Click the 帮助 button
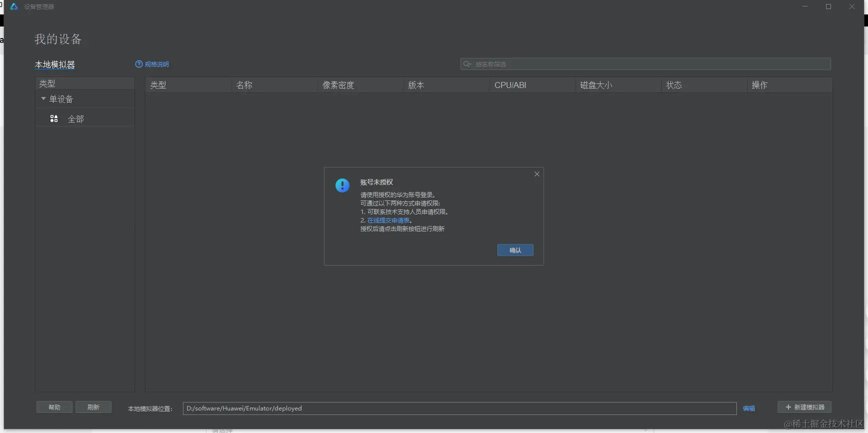This screenshot has height=433, width=868. pyautogui.click(x=54, y=407)
